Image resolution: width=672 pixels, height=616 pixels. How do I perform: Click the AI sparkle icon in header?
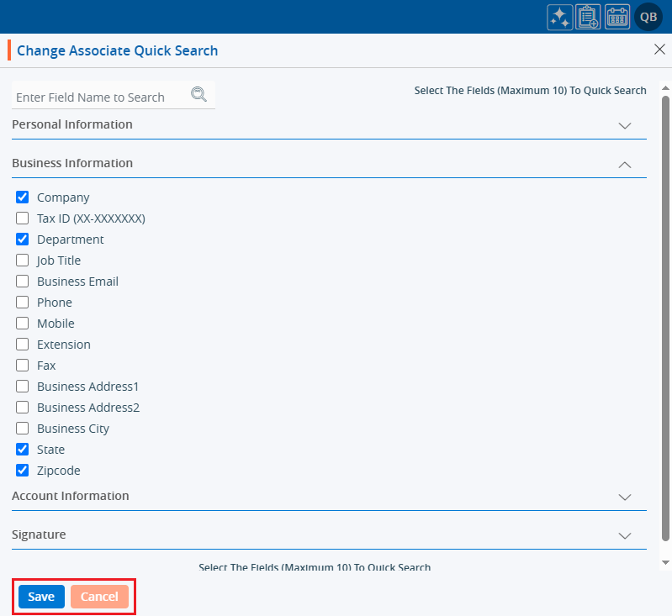click(560, 17)
